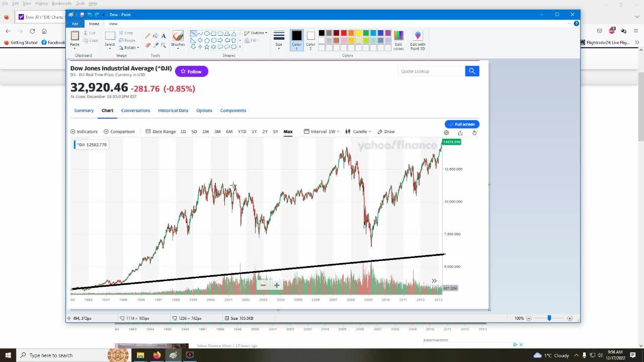Click Flightradar24 bookmark in Firefox

coord(605,43)
